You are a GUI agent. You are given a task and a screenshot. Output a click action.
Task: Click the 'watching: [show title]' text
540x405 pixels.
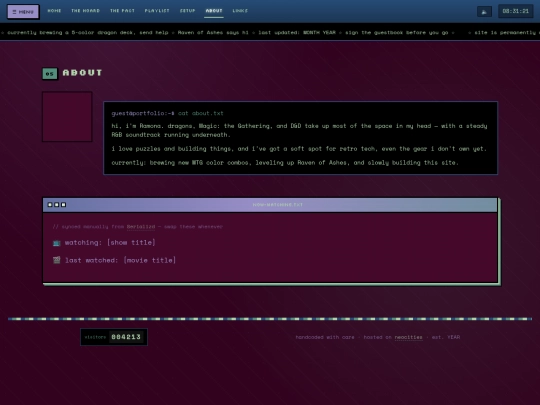coord(110,242)
